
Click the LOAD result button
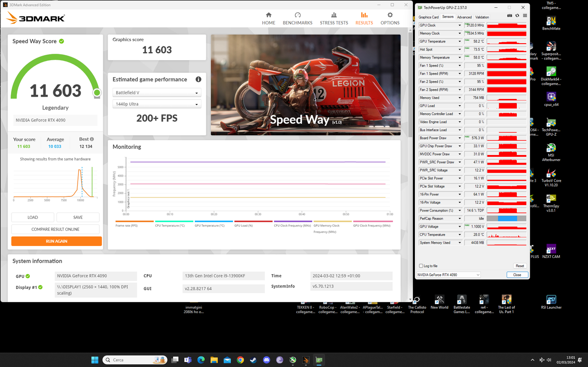[x=33, y=217]
